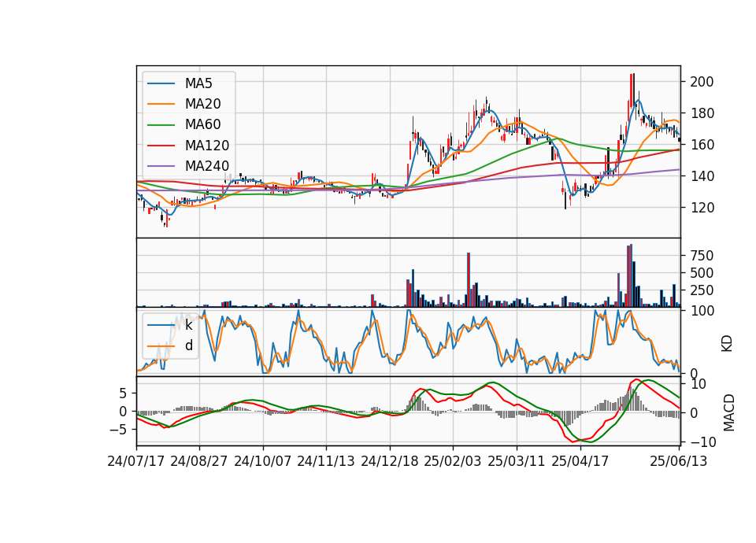Click the green MA60 legend line sample

click(161, 125)
